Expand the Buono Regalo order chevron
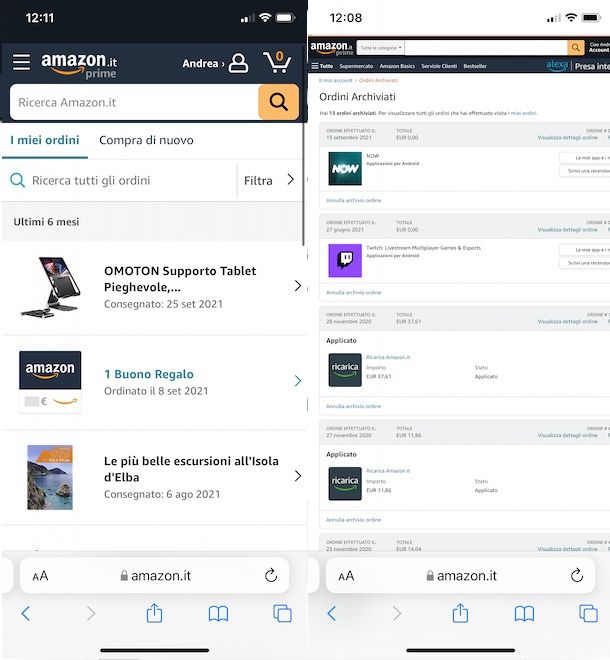 (x=298, y=381)
